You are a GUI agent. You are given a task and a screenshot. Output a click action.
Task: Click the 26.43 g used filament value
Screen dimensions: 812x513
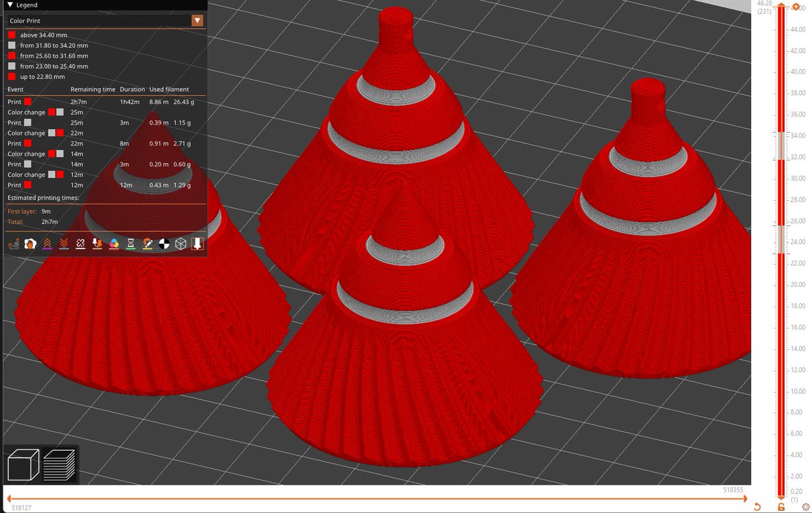coord(183,102)
